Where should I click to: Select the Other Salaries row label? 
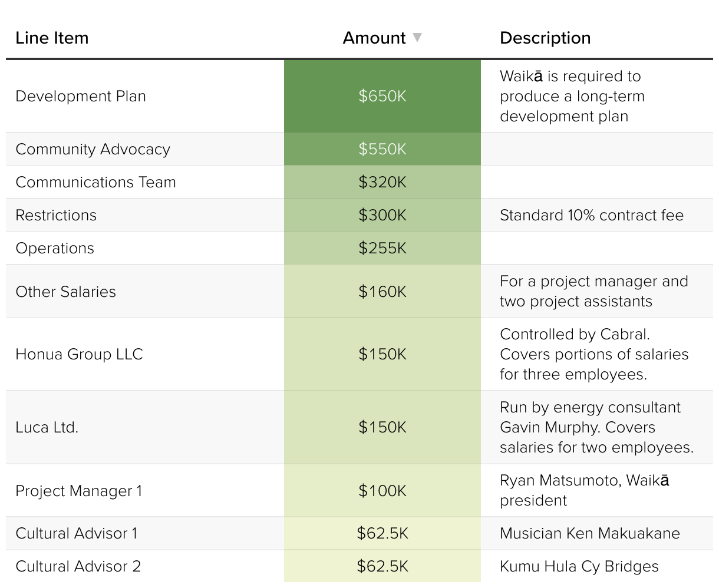pyautogui.click(x=65, y=292)
